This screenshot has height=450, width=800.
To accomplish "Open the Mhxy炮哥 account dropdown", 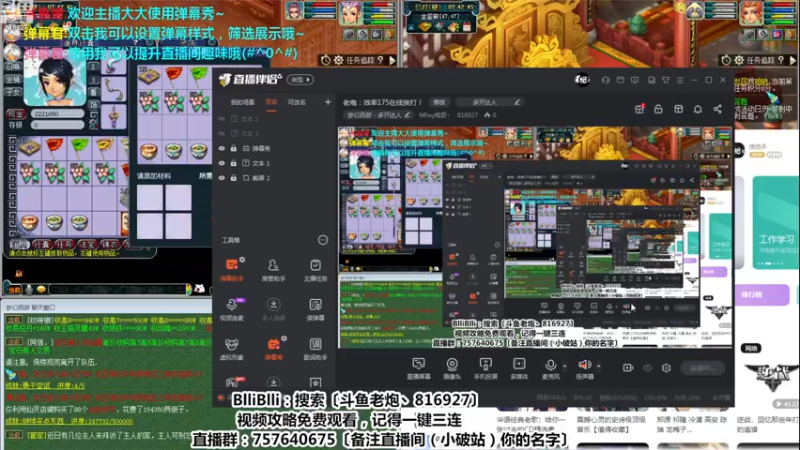I will pos(434,115).
